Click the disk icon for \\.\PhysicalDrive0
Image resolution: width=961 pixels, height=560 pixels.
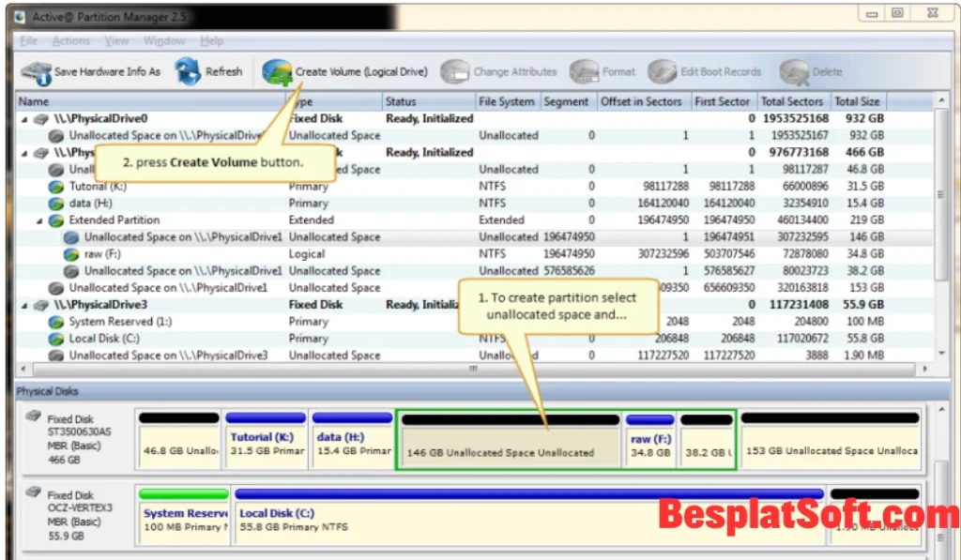[38, 118]
